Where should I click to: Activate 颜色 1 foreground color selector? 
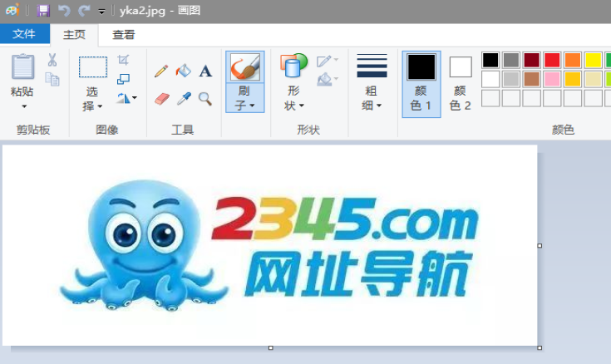point(421,83)
